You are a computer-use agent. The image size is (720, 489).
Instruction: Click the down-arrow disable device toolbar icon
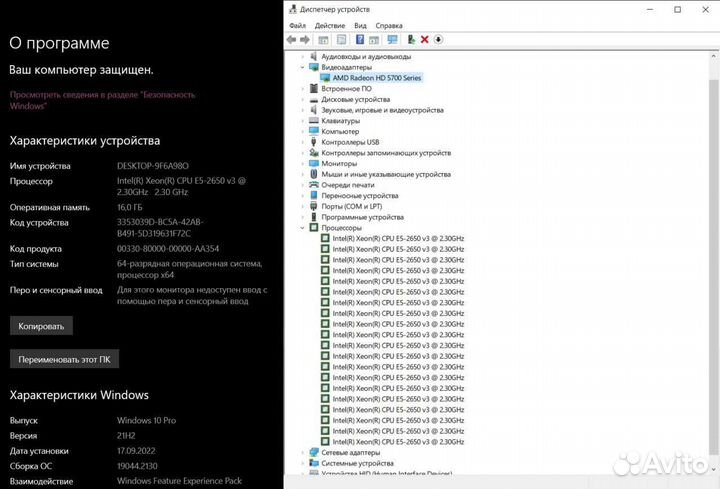coord(438,40)
